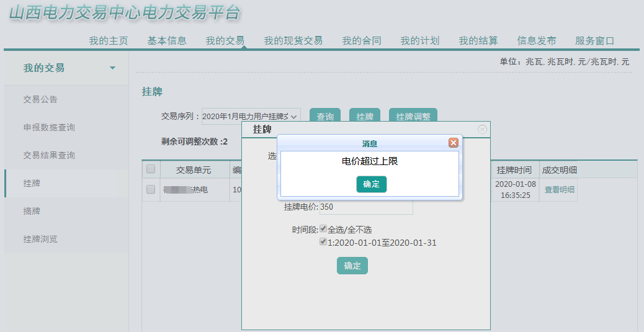The width and height of the screenshot is (644, 332).
Task: Toggle the table header select-all checkbox
Action: pyautogui.click(x=151, y=169)
